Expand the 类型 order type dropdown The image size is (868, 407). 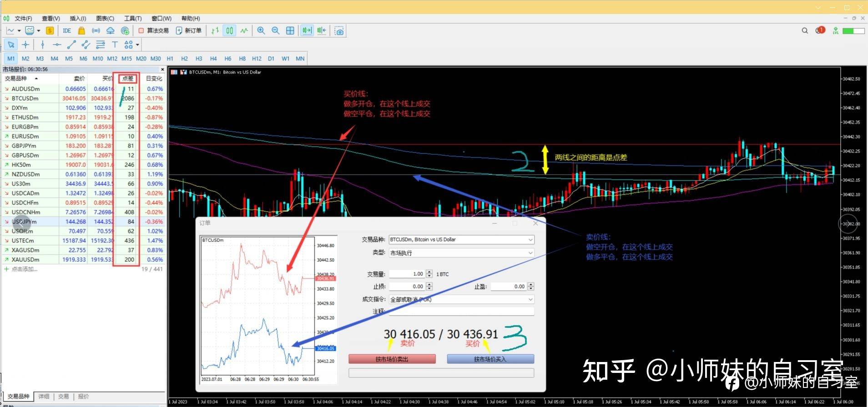(530, 253)
